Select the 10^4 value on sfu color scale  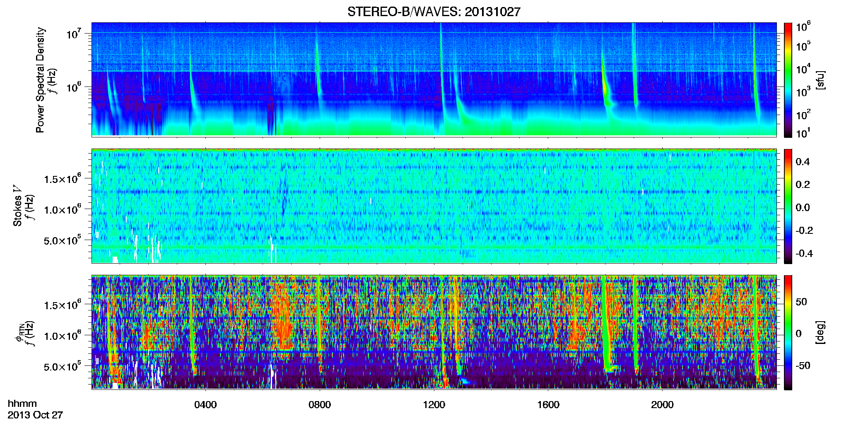coord(803,69)
